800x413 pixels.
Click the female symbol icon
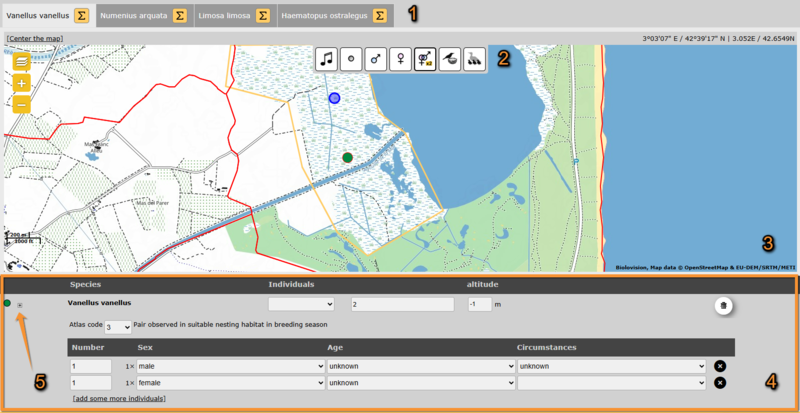pos(400,59)
